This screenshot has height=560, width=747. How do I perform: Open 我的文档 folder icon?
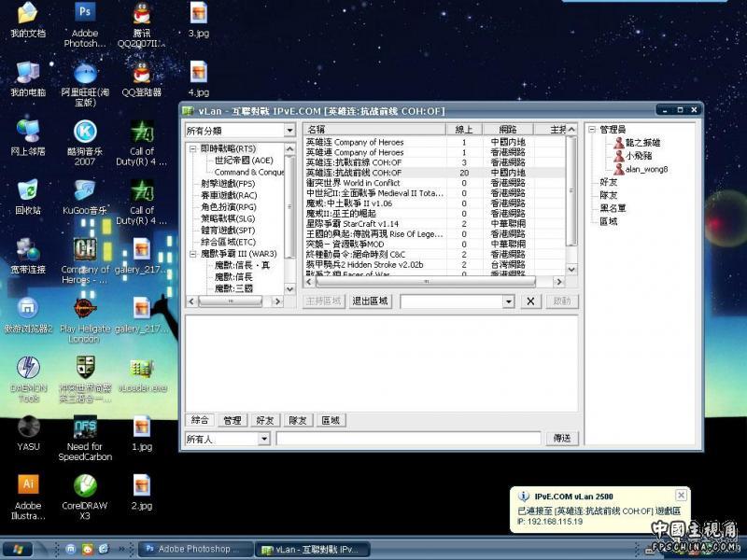pos(28,20)
